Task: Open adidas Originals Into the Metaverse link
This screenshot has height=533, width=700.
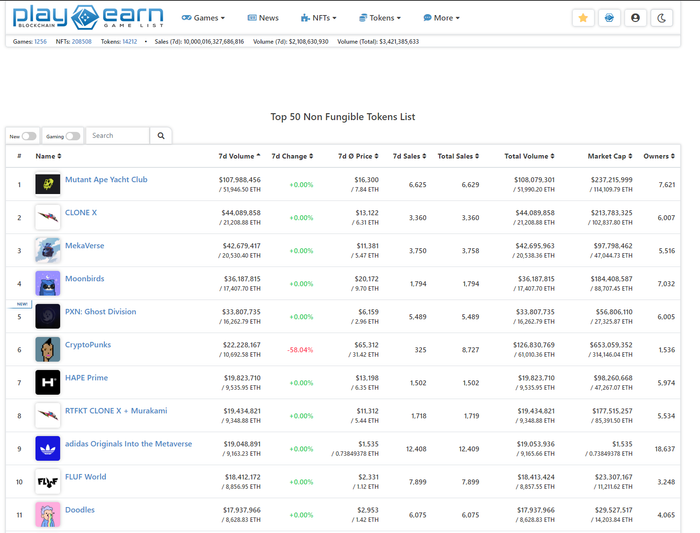Action: coord(129,444)
